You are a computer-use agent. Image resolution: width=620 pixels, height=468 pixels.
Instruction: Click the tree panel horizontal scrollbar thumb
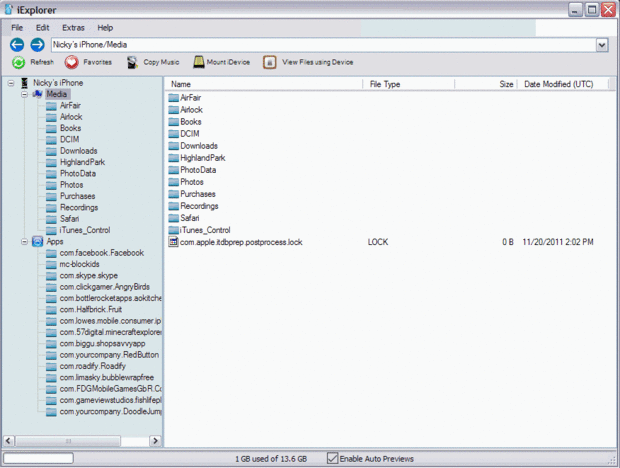(68, 441)
